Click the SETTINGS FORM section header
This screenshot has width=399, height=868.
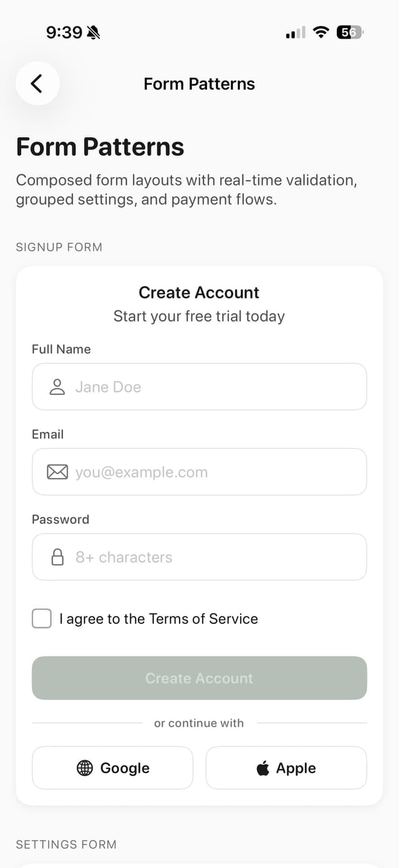[66, 844]
